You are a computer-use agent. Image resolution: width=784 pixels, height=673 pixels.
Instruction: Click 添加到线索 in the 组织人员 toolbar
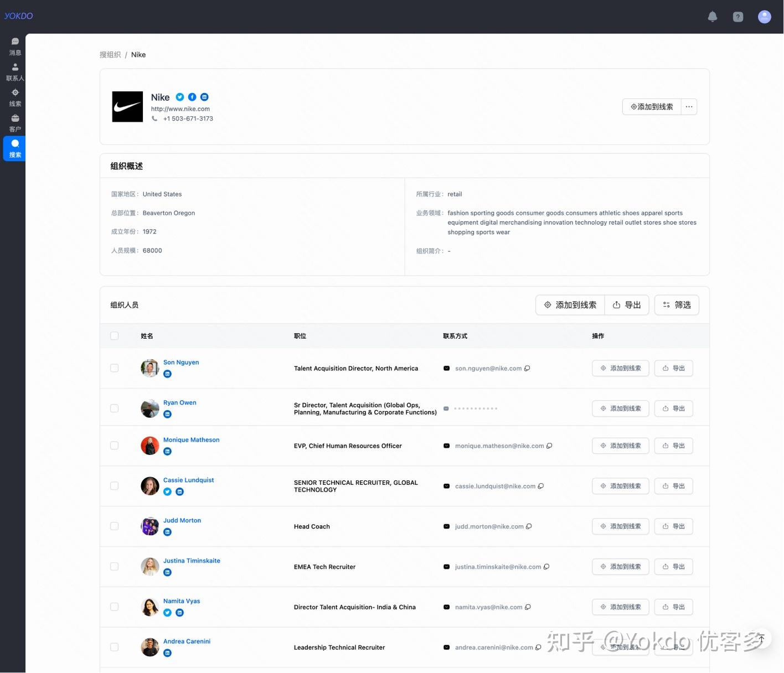(x=570, y=305)
